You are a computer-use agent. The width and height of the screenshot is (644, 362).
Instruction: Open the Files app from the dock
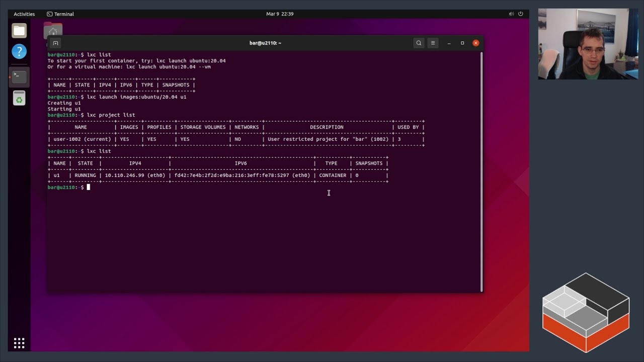19,31
